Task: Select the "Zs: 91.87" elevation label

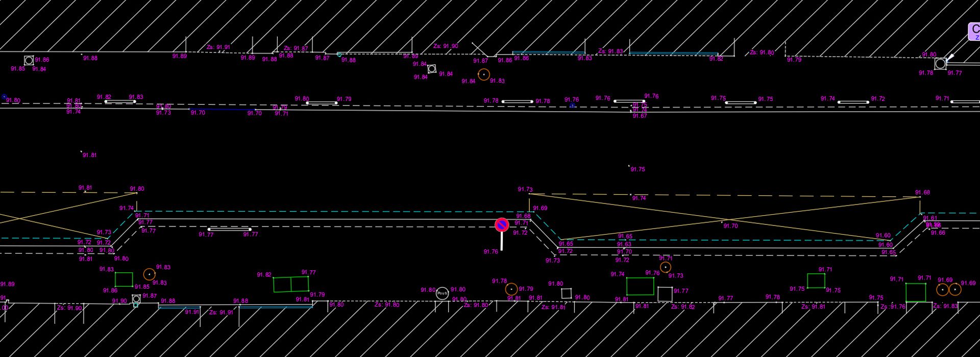Action: pyautogui.click(x=296, y=49)
